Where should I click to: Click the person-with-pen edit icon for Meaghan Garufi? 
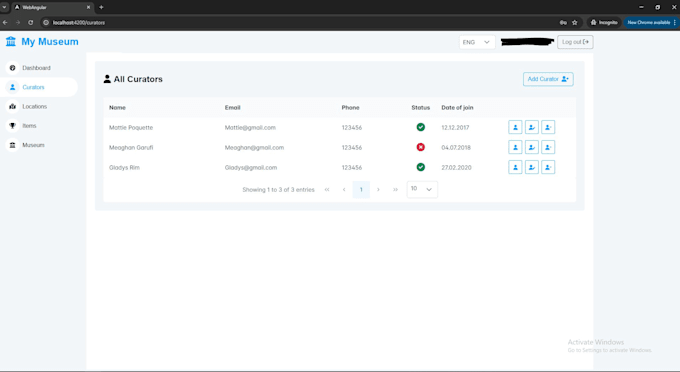pos(532,147)
